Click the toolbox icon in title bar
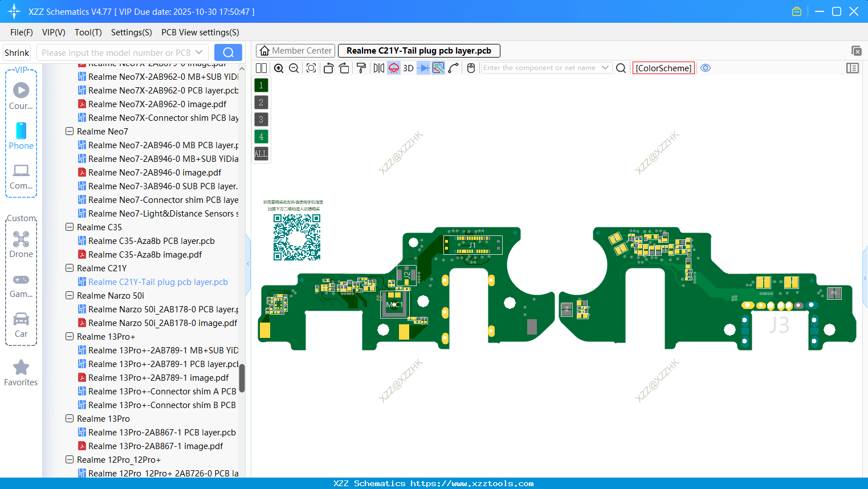The height and width of the screenshot is (489, 868). coord(797,11)
